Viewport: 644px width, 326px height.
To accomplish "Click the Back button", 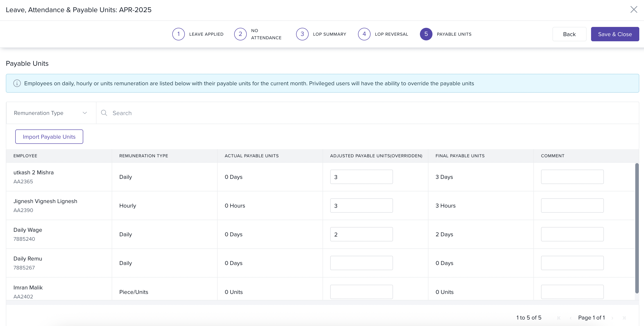I will click(x=569, y=34).
